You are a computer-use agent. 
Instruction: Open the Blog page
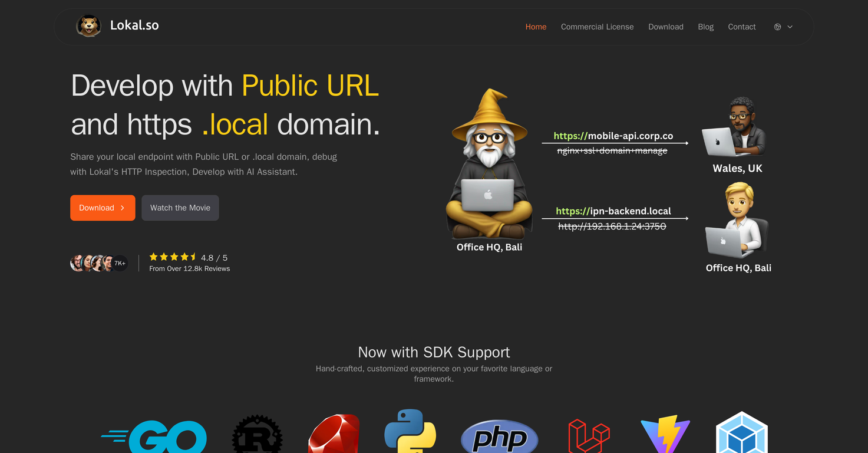pos(705,27)
